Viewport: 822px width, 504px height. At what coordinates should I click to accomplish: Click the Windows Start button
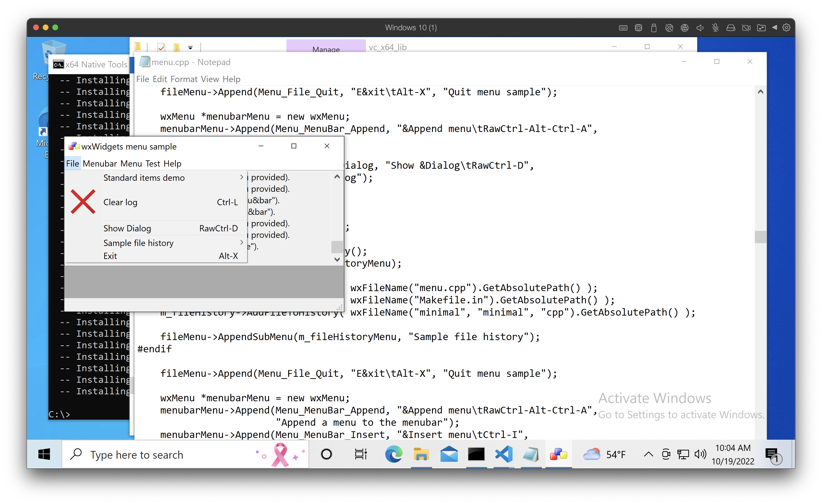44,454
